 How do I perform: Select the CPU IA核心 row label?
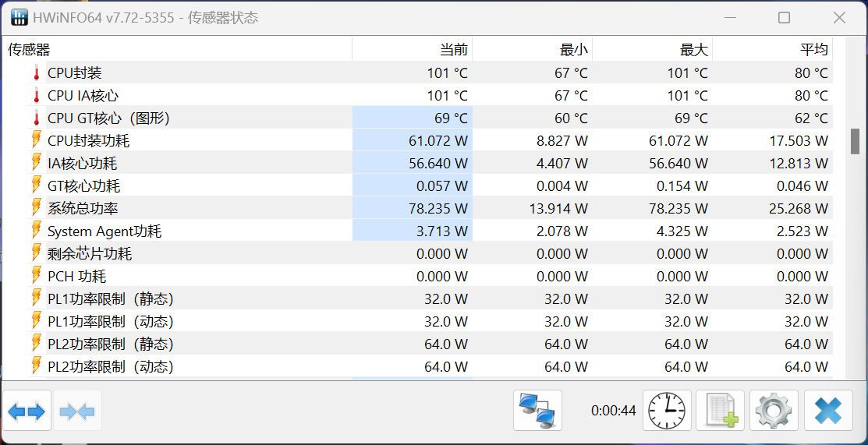click(x=83, y=96)
